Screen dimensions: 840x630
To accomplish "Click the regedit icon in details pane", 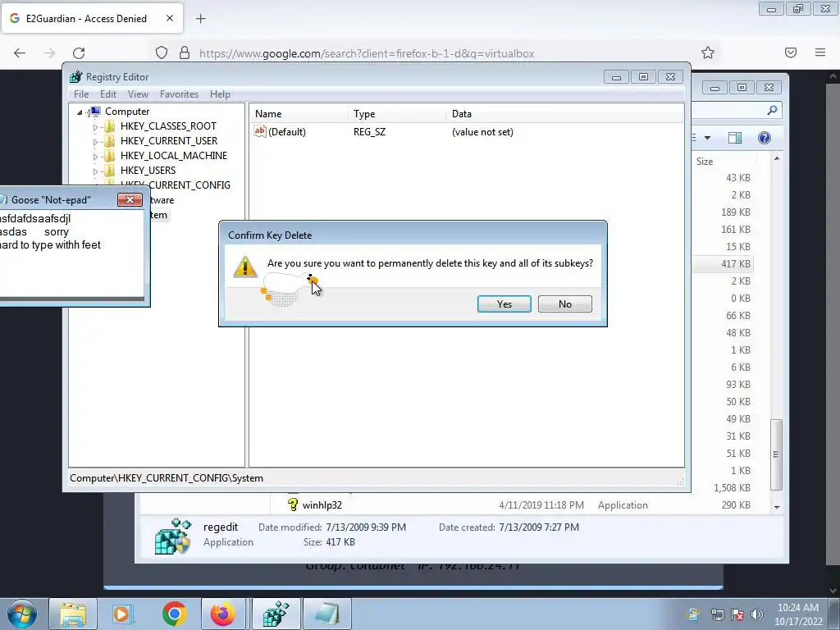I will (x=172, y=536).
